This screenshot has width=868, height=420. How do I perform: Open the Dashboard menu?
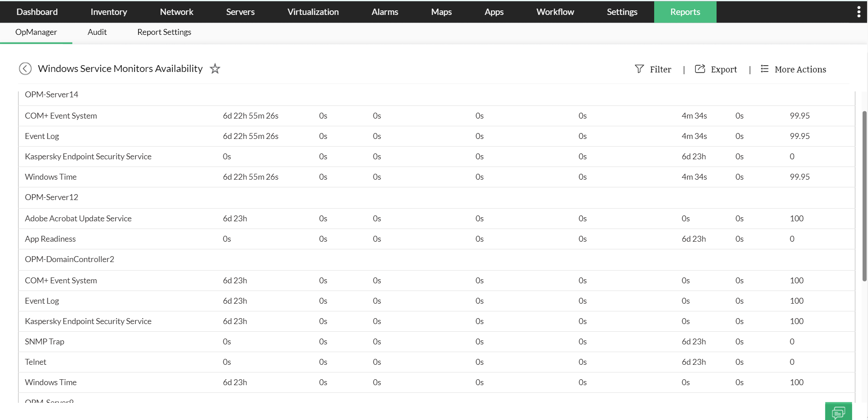[x=37, y=12]
